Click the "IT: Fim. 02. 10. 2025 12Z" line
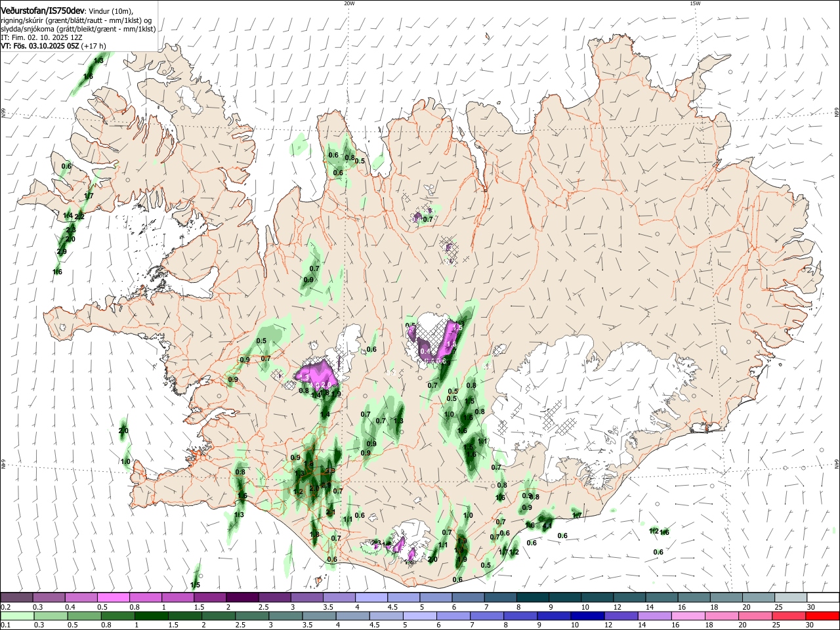The width and height of the screenshot is (840, 630). coord(41,37)
